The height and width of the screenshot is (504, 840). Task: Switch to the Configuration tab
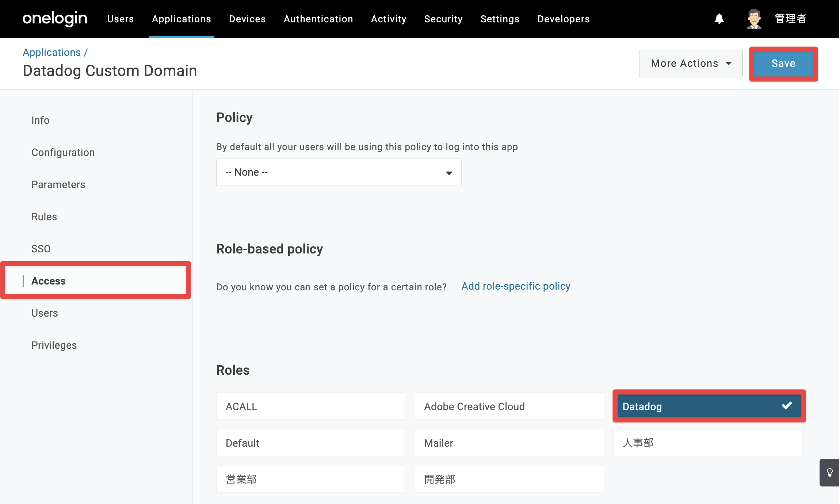coord(63,152)
